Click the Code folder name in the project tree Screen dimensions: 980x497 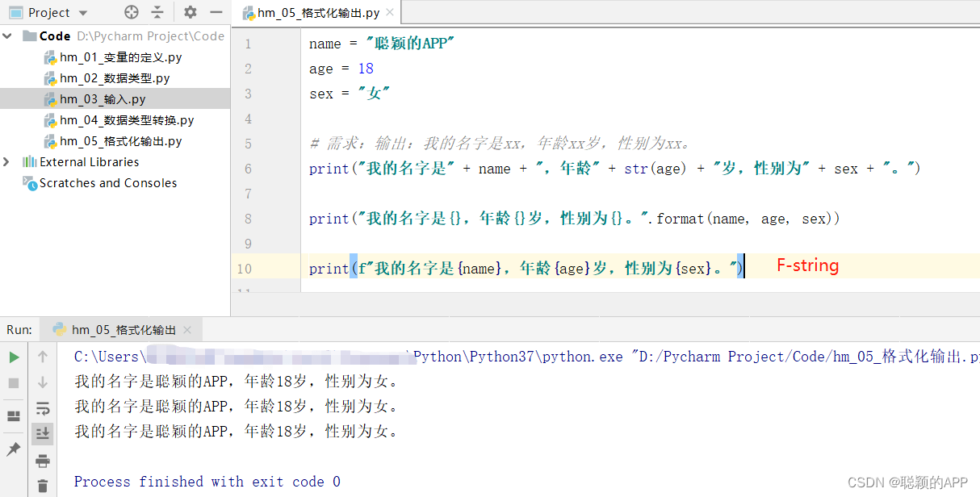[55, 35]
